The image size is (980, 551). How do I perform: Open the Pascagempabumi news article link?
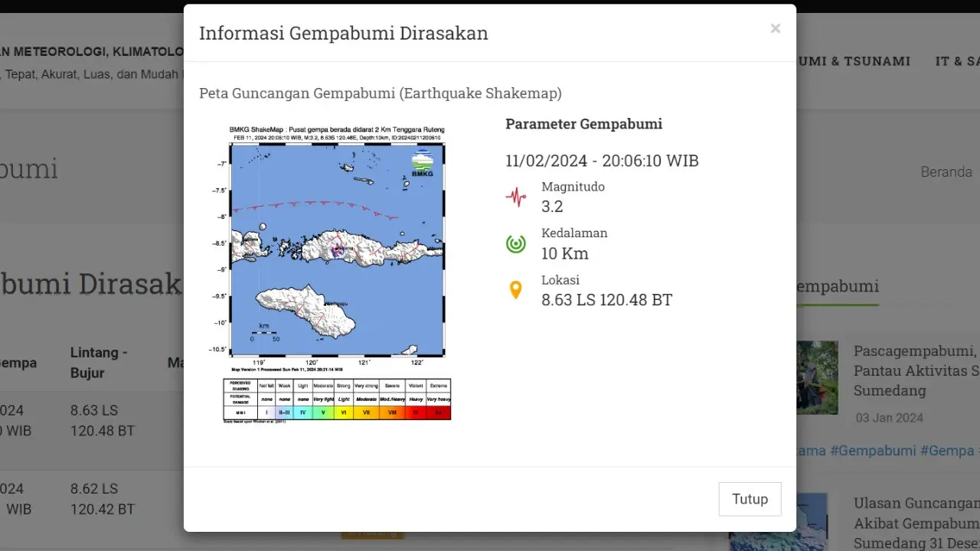(x=916, y=371)
